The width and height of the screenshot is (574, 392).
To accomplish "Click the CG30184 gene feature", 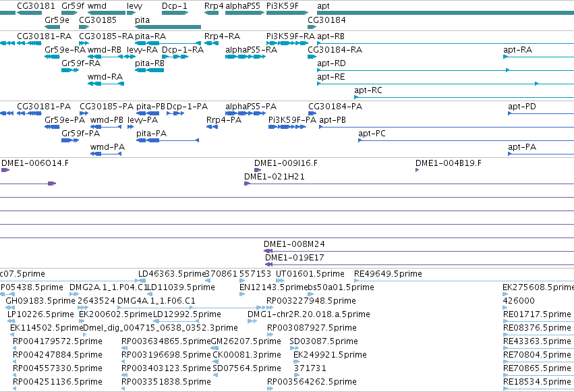I will pos(312,27).
